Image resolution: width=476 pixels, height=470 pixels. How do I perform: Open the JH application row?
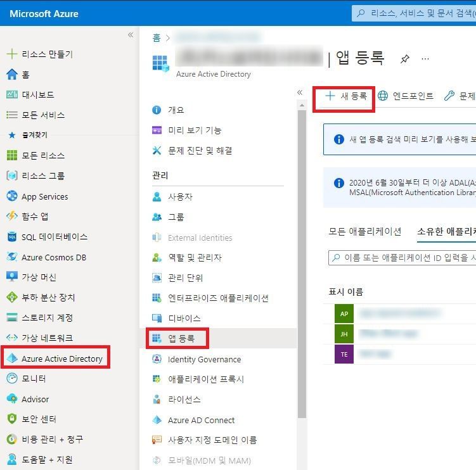(399, 334)
